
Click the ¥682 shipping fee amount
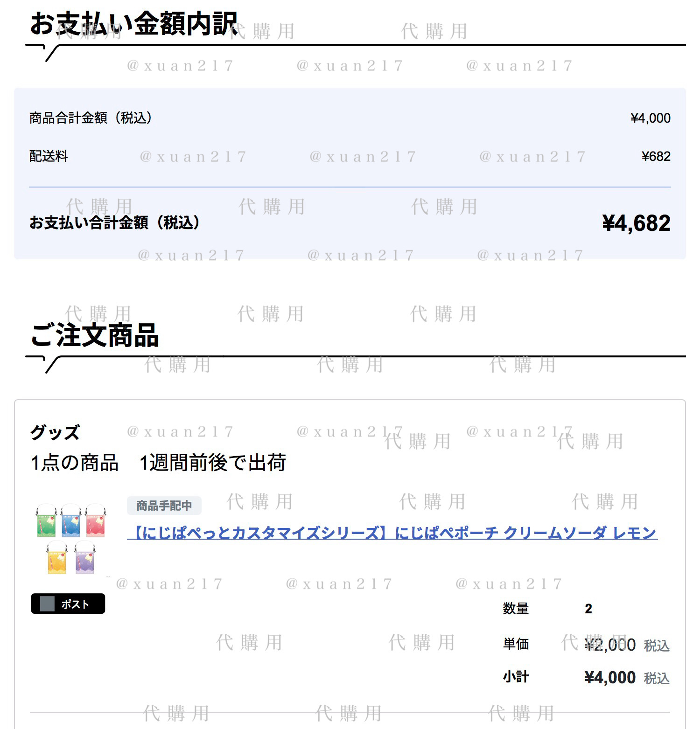[656, 156]
